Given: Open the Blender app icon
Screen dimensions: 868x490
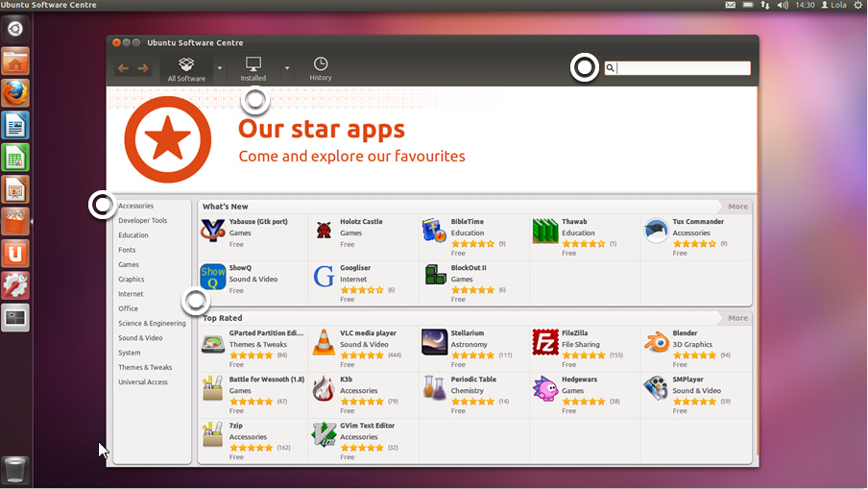Looking at the screenshot, I should [x=657, y=342].
